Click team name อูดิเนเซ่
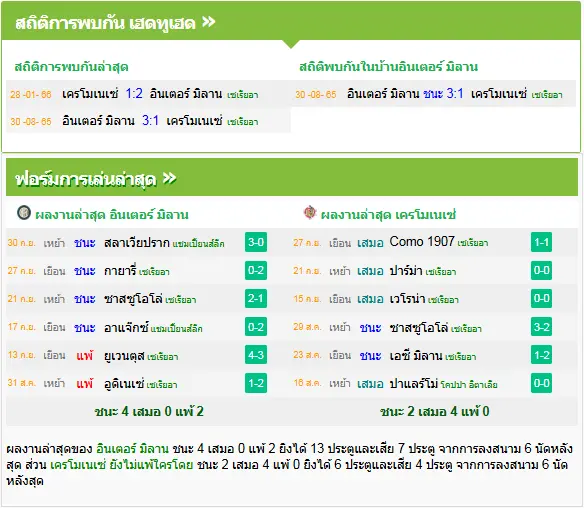The height and width of the screenshot is (508, 584). 124,383
